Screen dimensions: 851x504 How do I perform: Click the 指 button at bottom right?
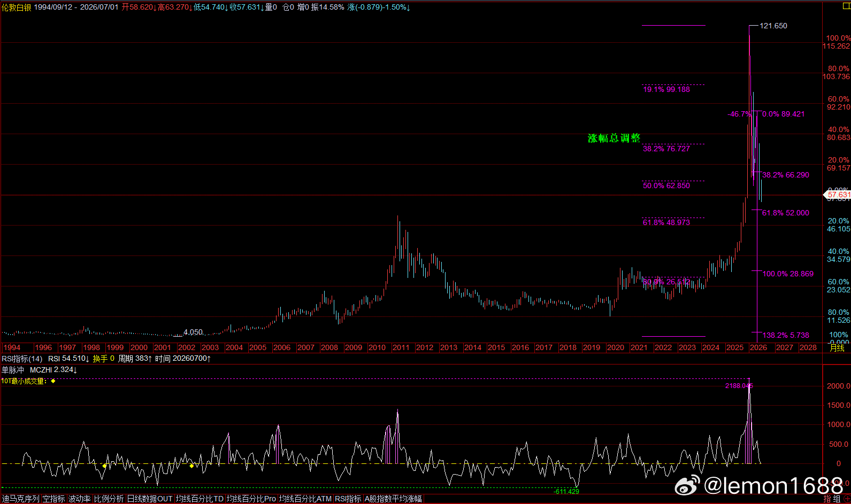pos(827,499)
